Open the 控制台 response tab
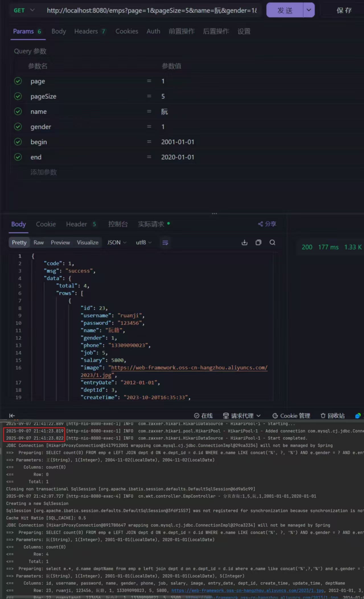This screenshot has width=364, height=599. [x=118, y=224]
